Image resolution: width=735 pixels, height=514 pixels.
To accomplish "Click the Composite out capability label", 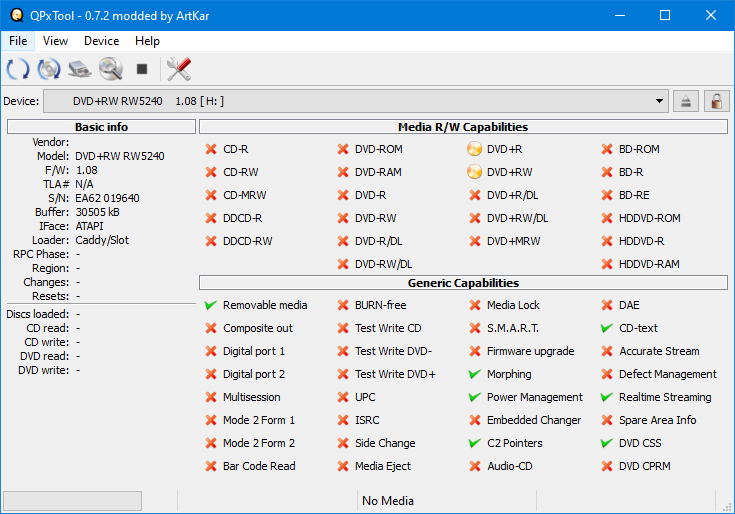I will (258, 328).
